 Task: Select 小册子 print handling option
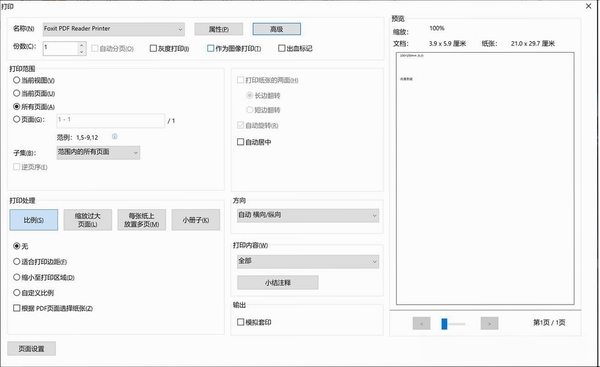(196, 220)
